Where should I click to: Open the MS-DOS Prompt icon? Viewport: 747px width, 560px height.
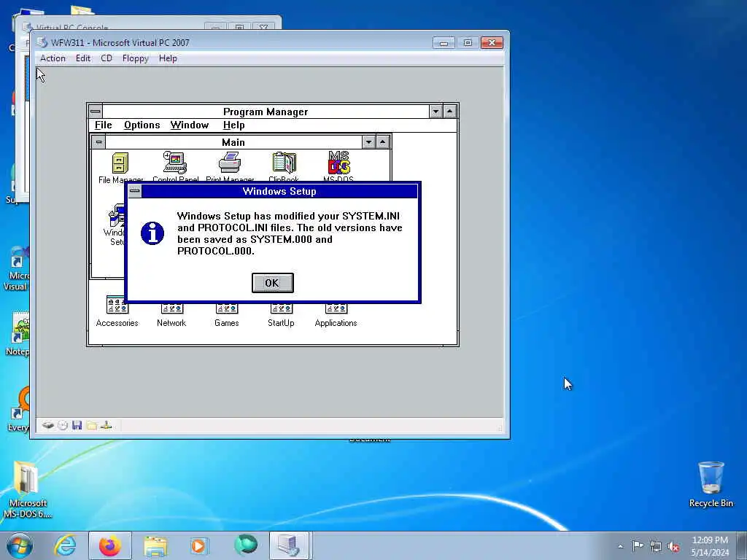(338, 163)
